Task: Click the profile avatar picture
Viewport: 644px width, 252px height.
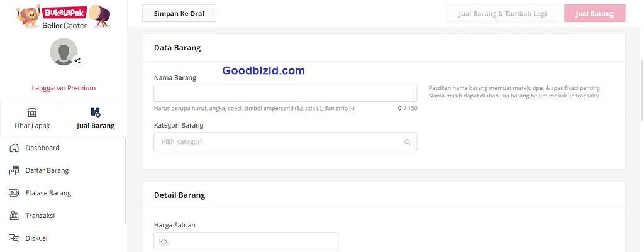Action: (64, 52)
